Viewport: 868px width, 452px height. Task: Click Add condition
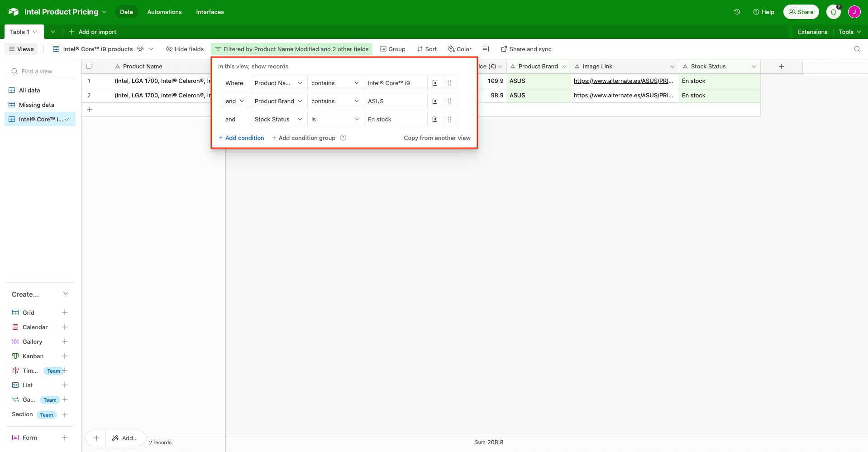241,138
